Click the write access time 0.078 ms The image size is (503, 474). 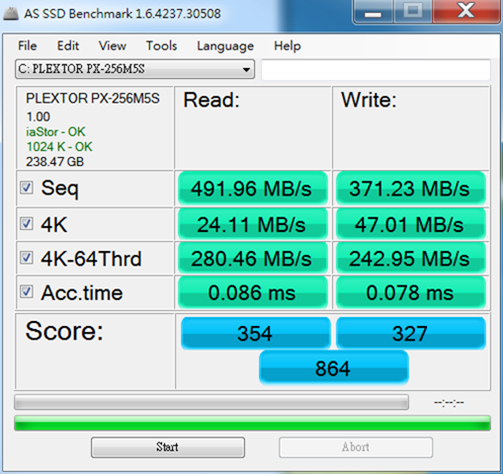tap(411, 293)
